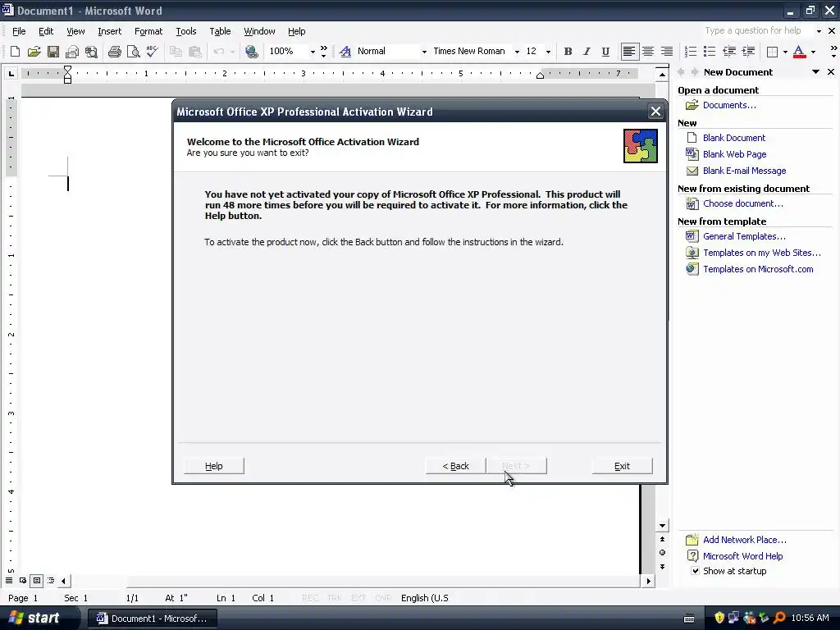
Task: Select Align Left
Action: (x=629, y=52)
